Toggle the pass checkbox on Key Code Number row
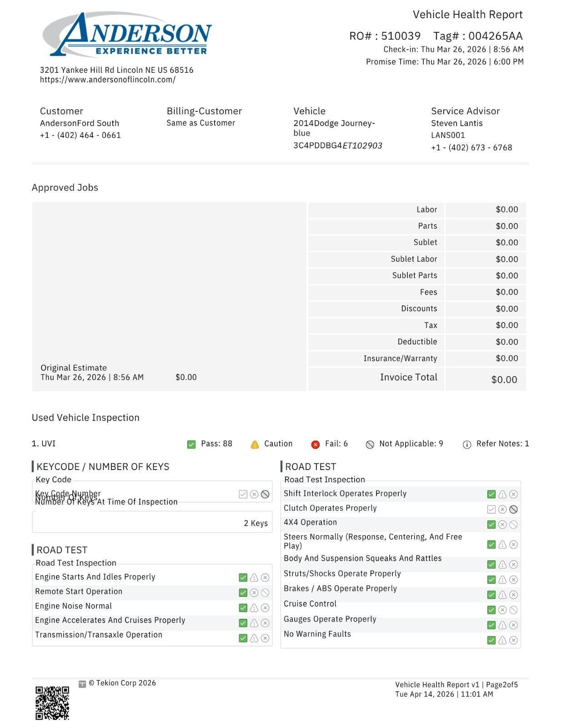The width and height of the screenshot is (562, 728). click(x=243, y=494)
